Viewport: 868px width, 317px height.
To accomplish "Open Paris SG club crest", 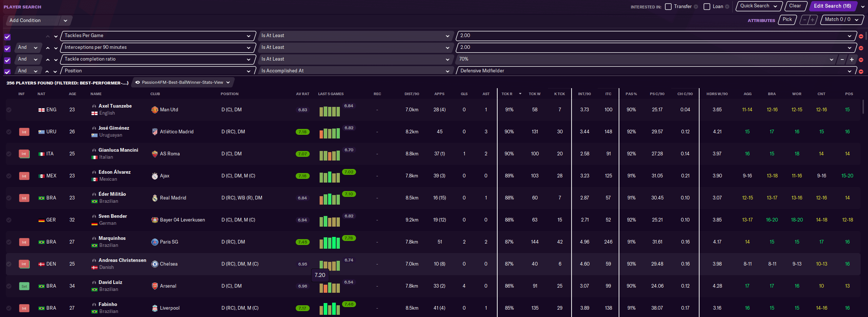I will tap(155, 242).
